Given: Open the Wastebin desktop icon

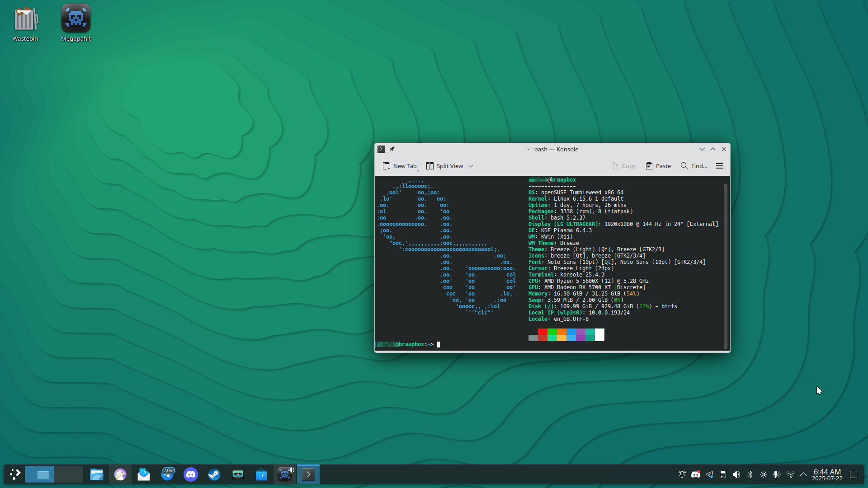Looking at the screenshot, I should coord(25,23).
